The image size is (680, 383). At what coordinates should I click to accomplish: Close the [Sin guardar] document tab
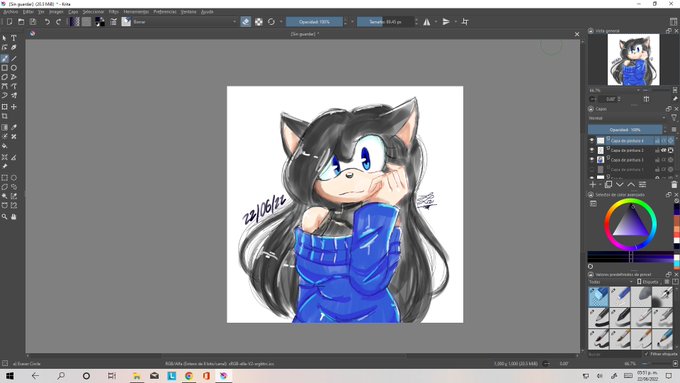(577, 34)
